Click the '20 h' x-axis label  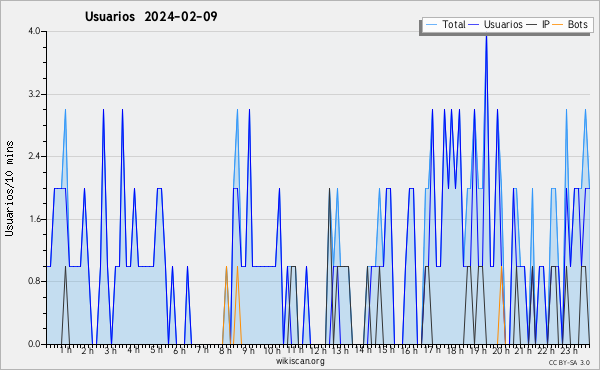coord(501,350)
